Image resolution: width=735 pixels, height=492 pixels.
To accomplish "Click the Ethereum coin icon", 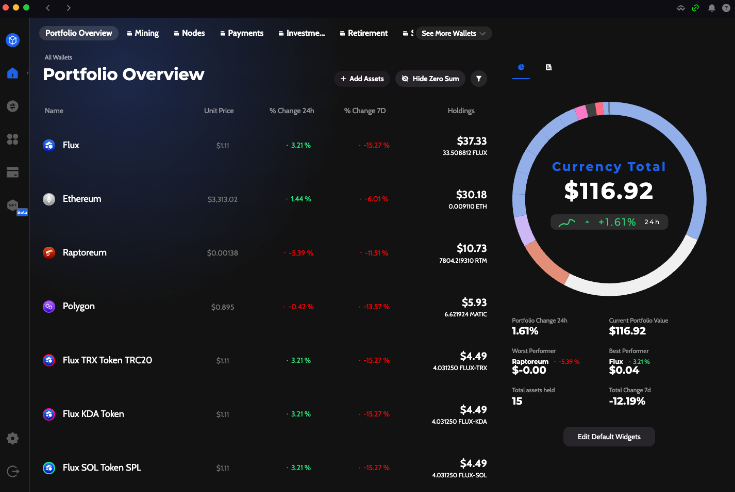I will click(x=49, y=199).
